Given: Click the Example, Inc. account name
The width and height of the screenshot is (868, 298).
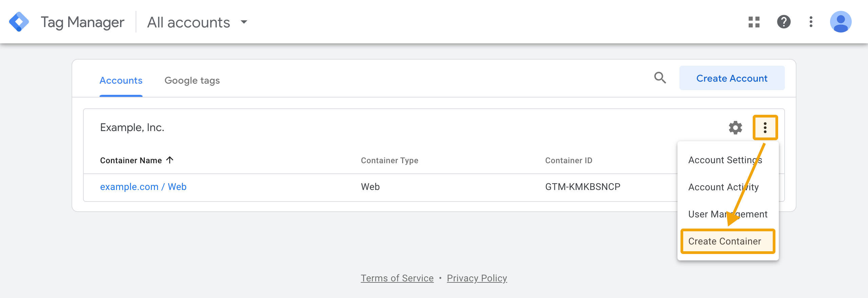Looking at the screenshot, I should 132,127.
